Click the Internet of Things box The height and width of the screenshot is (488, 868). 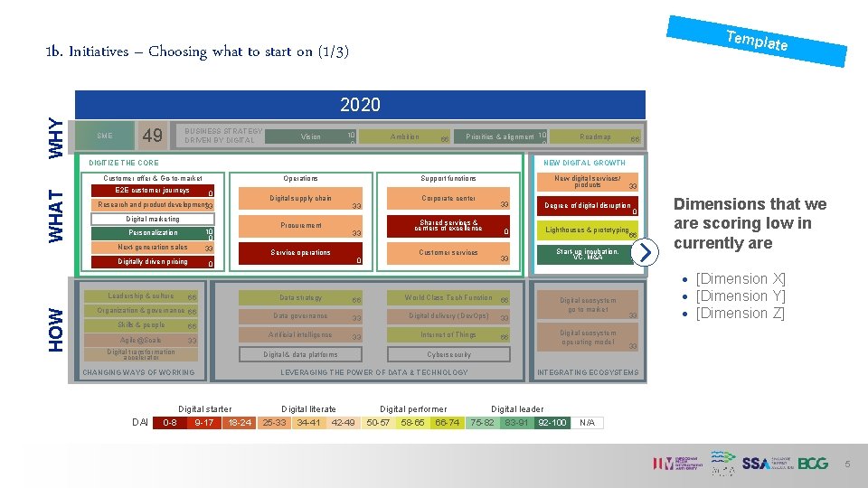click(448, 335)
